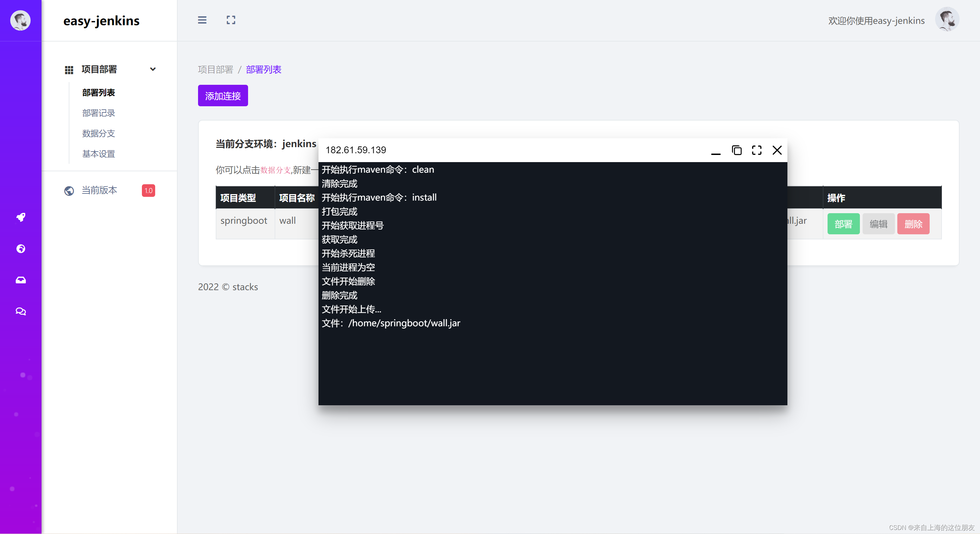This screenshot has width=980, height=534.
Task: Open the 当前版本 menu item
Action: pos(99,190)
